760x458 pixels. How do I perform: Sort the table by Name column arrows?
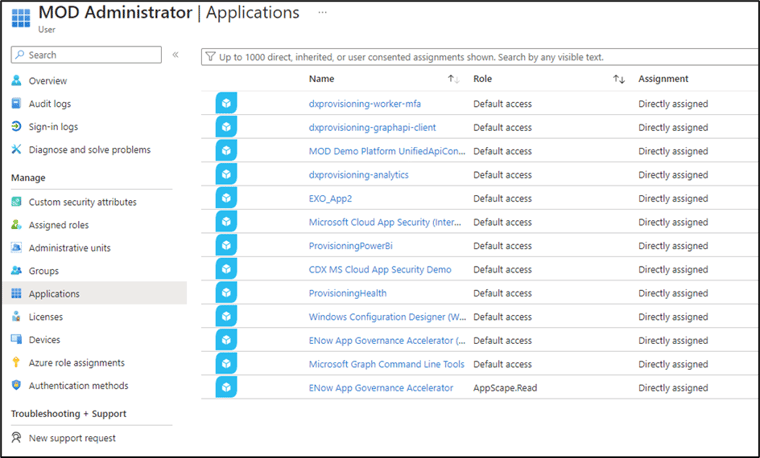pyautogui.click(x=453, y=79)
